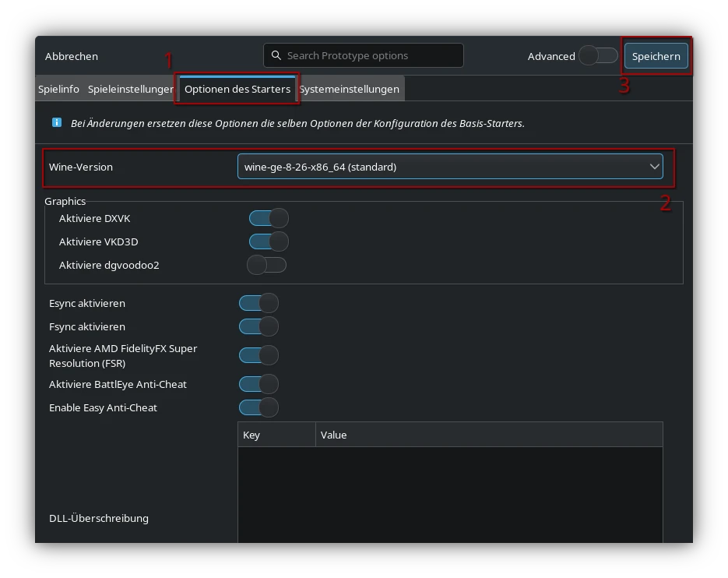Click the Key column header

click(x=276, y=435)
